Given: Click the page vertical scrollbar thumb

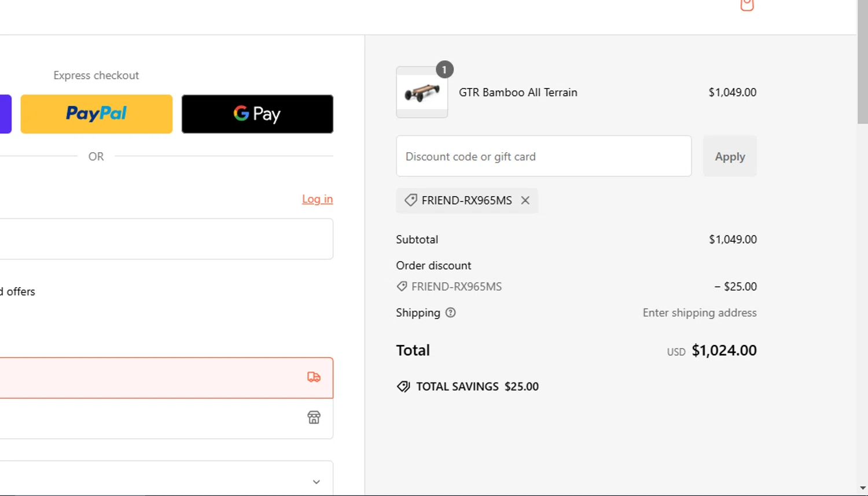Looking at the screenshot, I should 862,62.
